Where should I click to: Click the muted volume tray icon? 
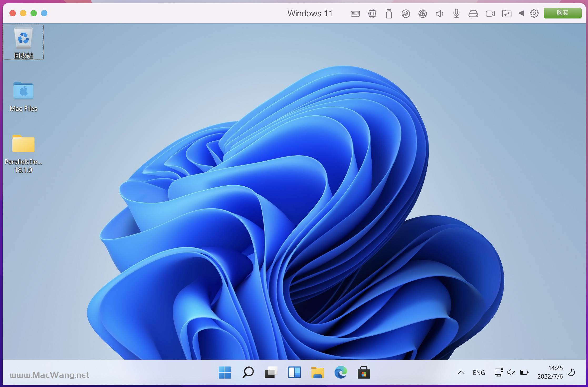(x=511, y=372)
